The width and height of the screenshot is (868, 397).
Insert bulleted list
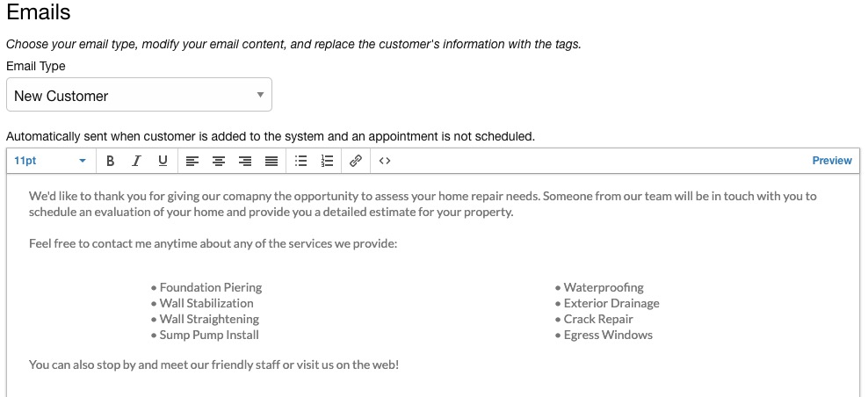[300, 161]
